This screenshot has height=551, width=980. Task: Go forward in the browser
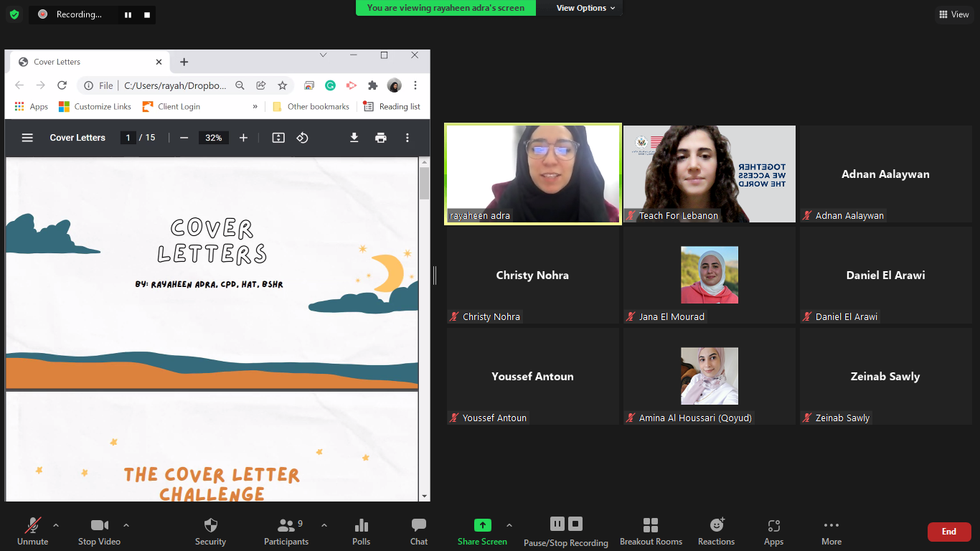pyautogui.click(x=41, y=85)
